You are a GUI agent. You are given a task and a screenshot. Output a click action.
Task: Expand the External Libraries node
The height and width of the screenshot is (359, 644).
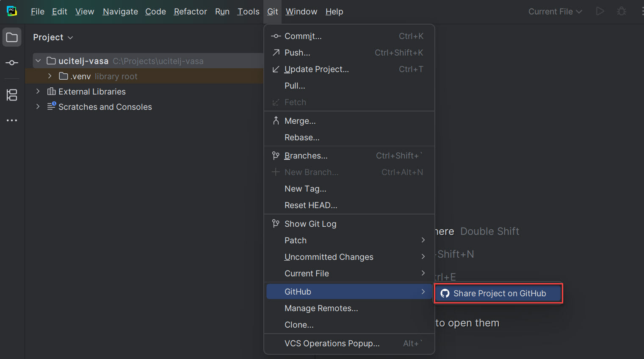38,91
